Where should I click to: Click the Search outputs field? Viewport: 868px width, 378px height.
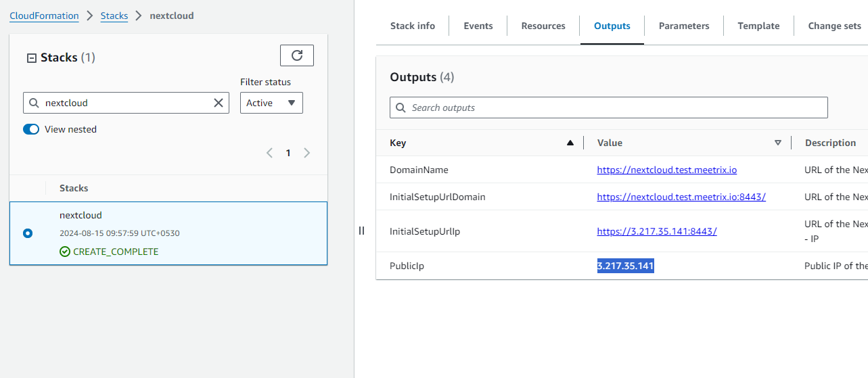[x=609, y=108]
